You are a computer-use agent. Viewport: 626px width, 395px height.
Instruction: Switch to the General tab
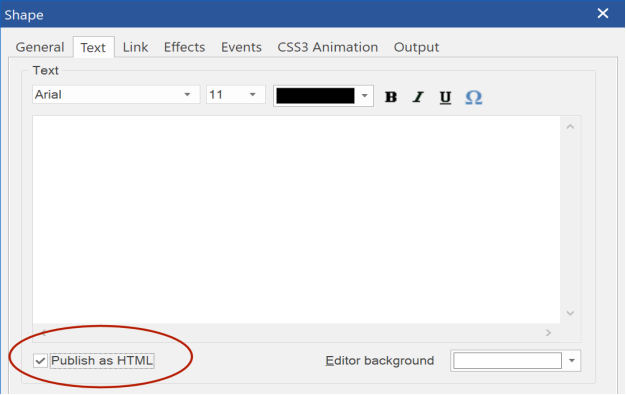coord(40,47)
